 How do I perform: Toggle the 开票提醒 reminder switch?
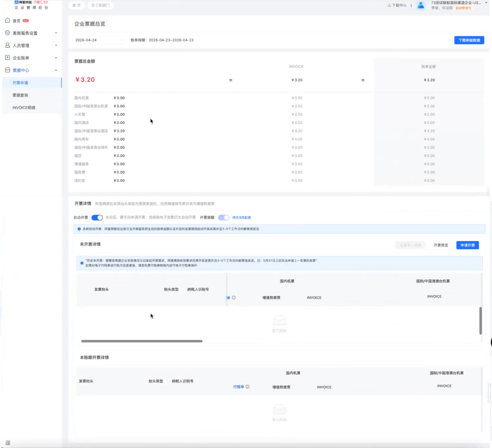[224, 217]
